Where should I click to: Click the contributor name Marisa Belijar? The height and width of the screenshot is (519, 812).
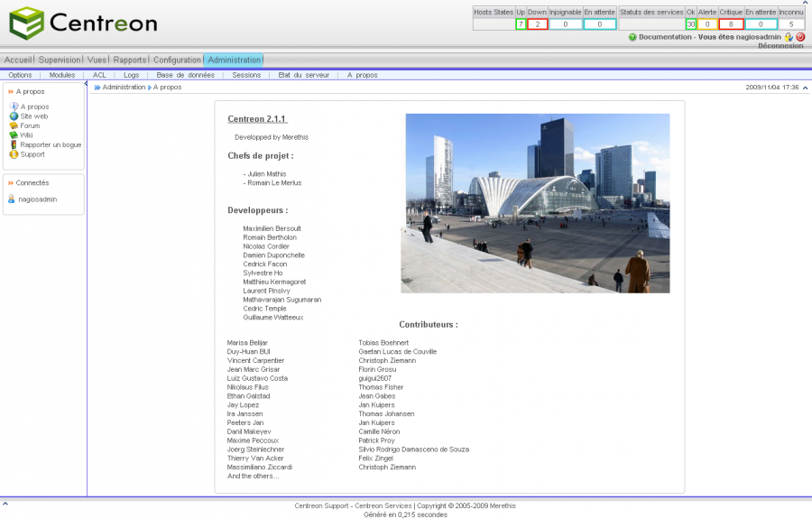coord(247,343)
